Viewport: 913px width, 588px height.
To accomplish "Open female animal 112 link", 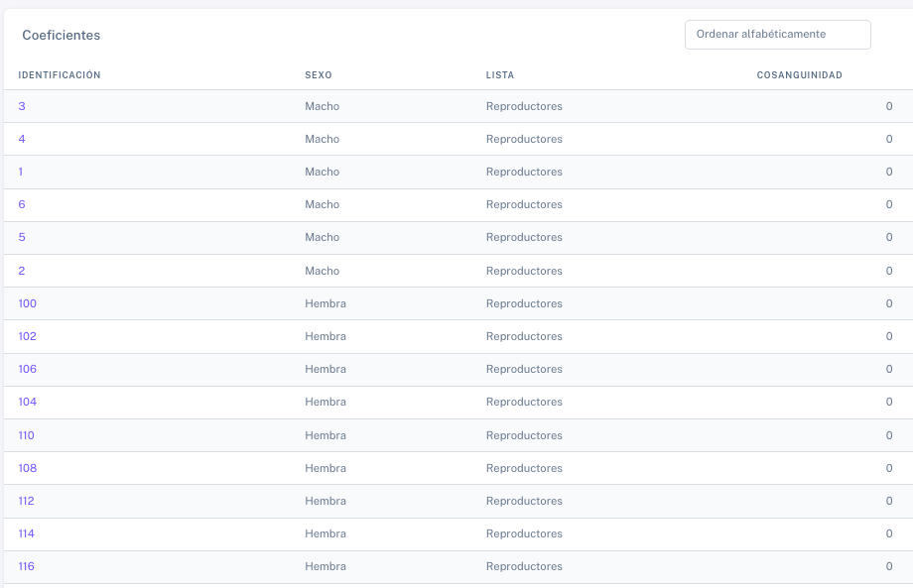I will coord(26,501).
